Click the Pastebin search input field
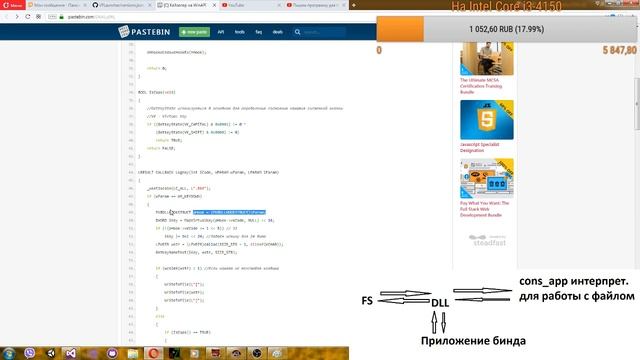The image size is (640, 360). [324, 32]
